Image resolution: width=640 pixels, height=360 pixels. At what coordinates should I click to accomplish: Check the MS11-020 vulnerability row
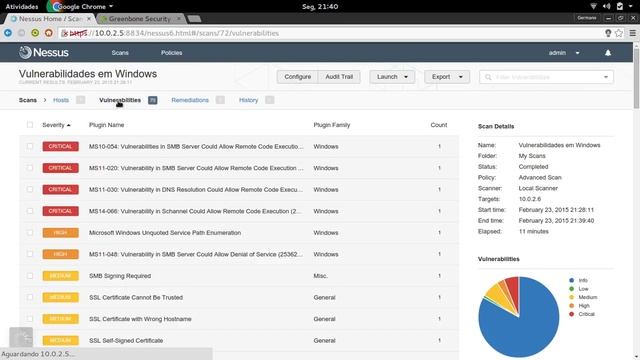click(30, 168)
